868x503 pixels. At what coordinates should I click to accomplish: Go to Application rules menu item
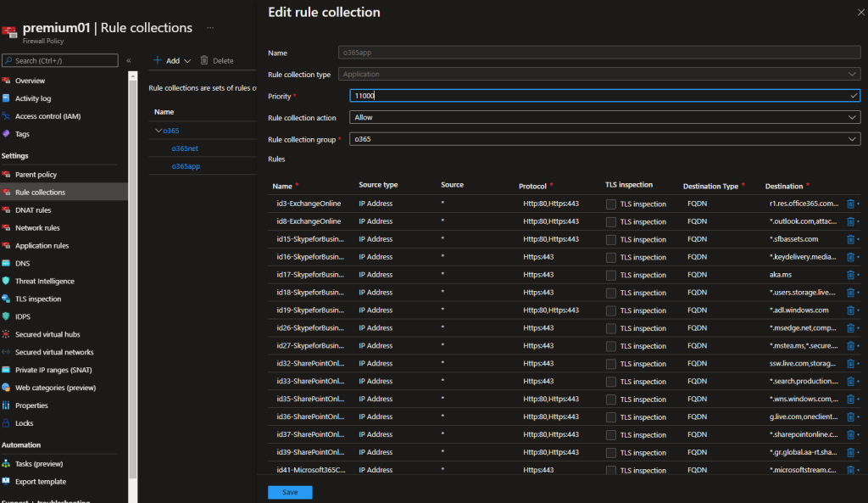tap(42, 246)
